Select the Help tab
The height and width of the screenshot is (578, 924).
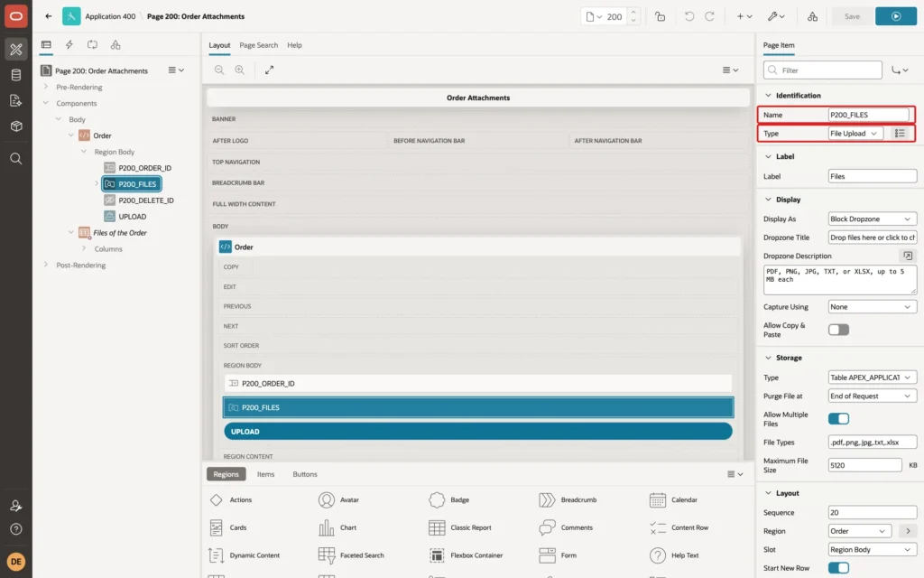tap(294, 45)
